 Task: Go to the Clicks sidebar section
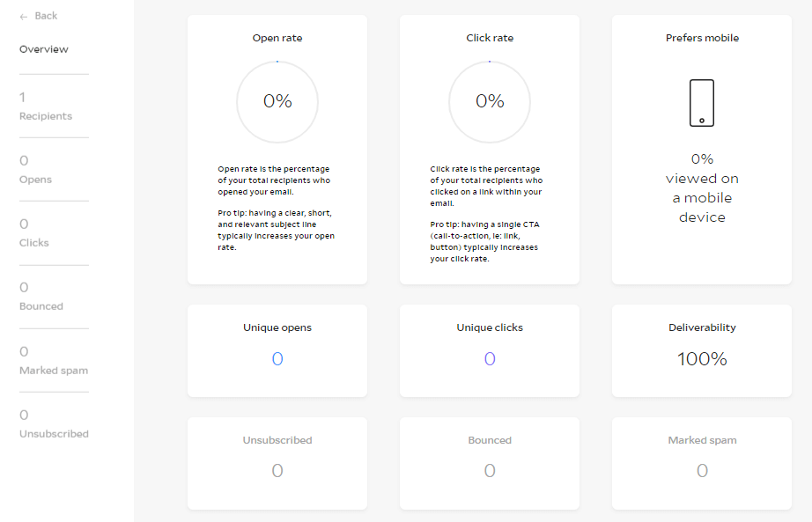pos(34,233)
